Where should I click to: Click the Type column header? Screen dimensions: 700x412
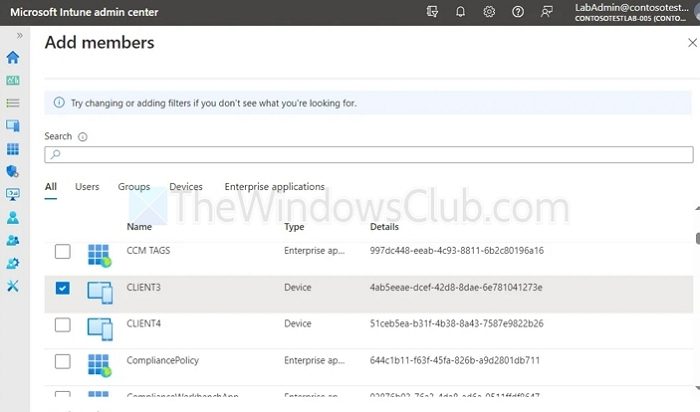(x=294, y=227)
